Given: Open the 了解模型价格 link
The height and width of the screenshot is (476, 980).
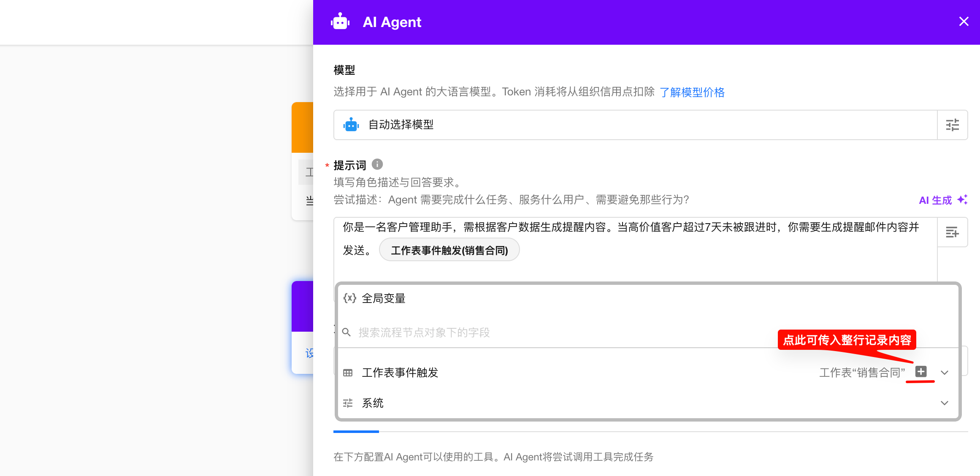Looking at the screenshot, I should 692,92.
